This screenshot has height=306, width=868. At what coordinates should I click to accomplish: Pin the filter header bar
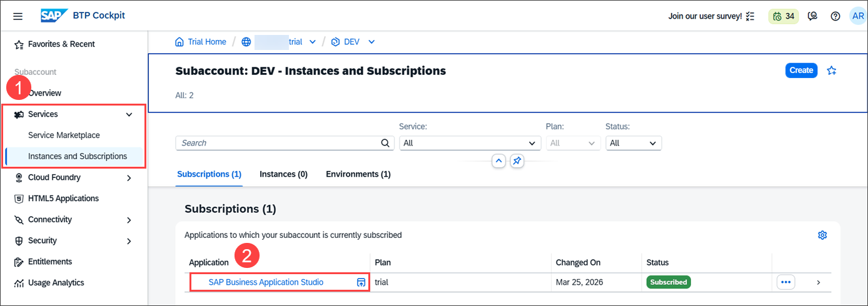[x=517, y=161]
